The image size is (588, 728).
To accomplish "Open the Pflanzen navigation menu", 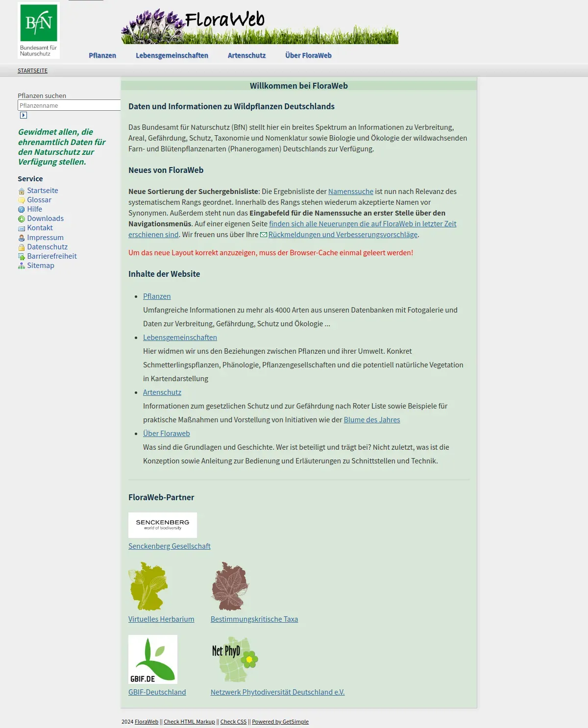I will (102, 55).
